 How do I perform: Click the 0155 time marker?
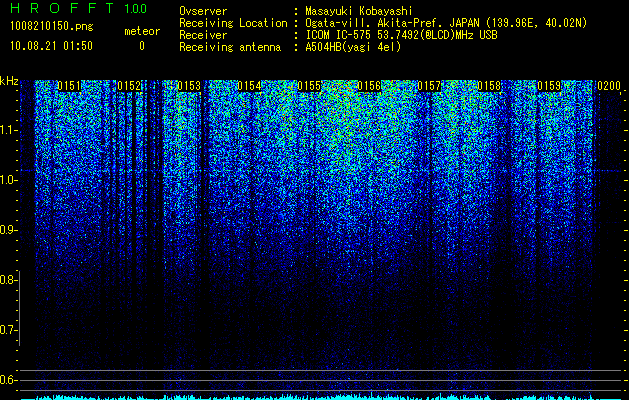[309, 86]
